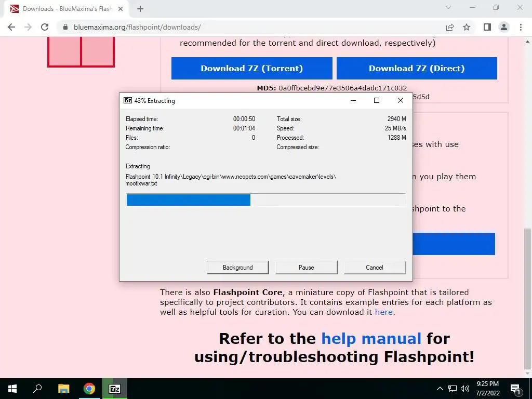Click the Chrome back arrow
Screen dimensions: 532x399
click(11, 27)
